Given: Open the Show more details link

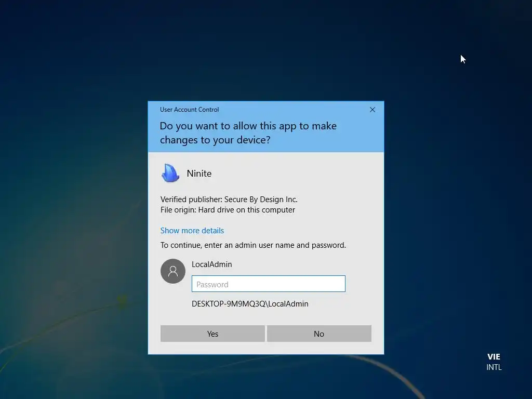Looking at the screenshot, I should [x=192, y=230].
